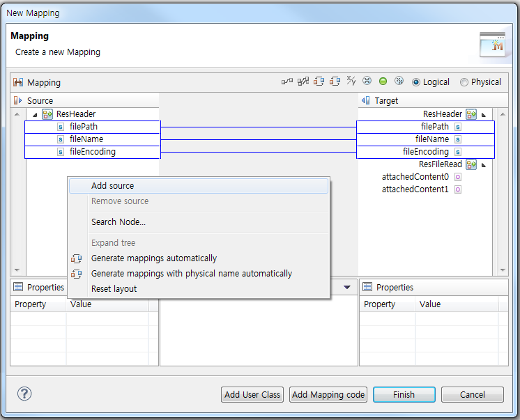Click the source ResHeader class icon
This screenshot has height=420, width=520.
pyautogui.click(x=47, y=114)
